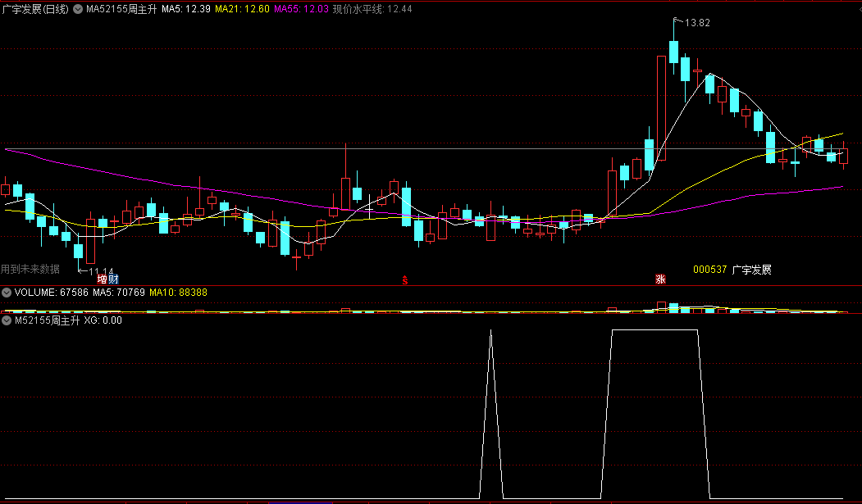Viewport: 862px width, 504px height.
Task: Click the red S signal marker
Action: pos(405,280)
